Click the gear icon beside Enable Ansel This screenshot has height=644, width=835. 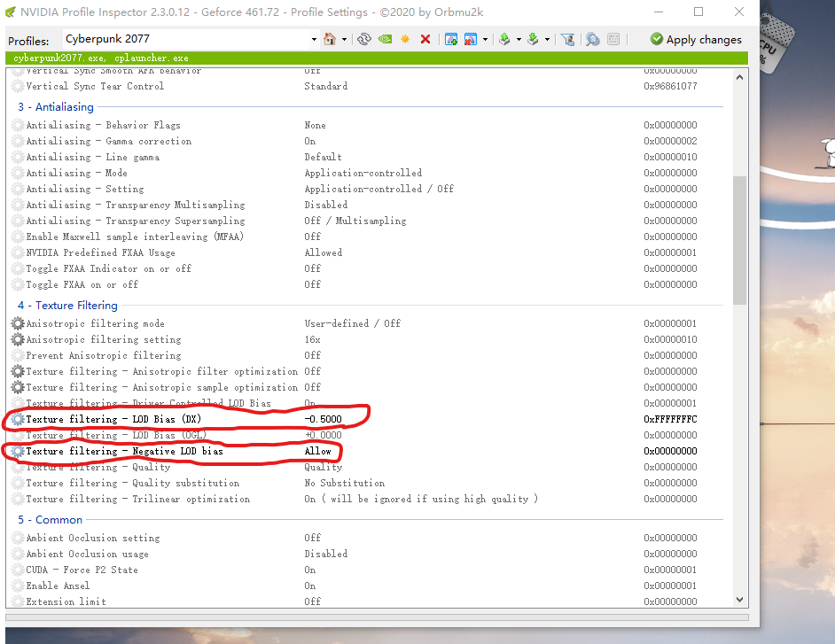click(18, 586)
